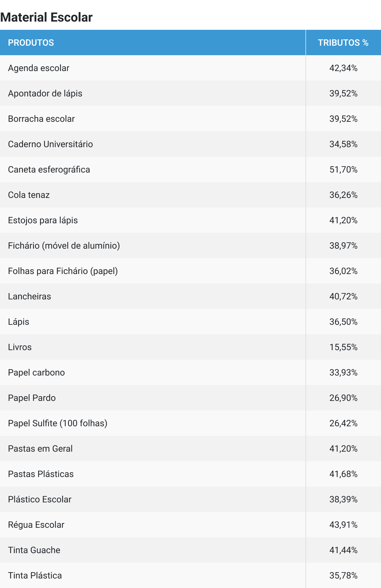Click the Caderno Universitário entry
The width and height of the screenshot is (381, 588).
click(50, 144)
